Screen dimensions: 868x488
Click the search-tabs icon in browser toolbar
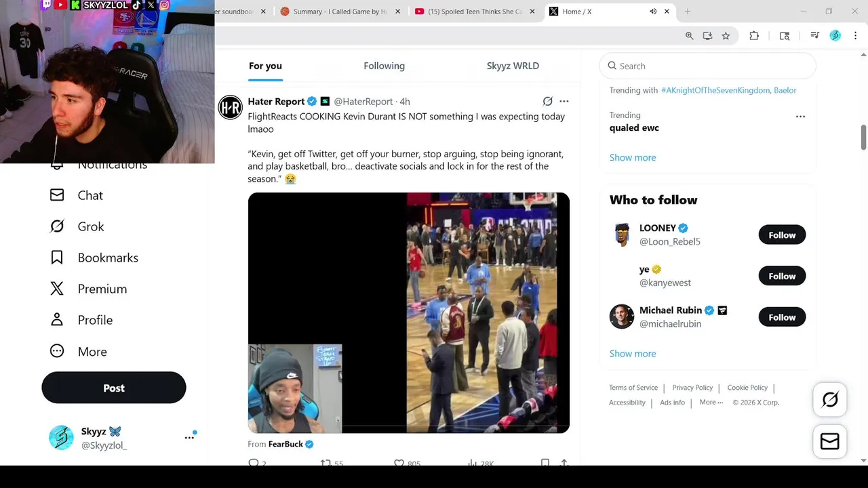(785, 36)
